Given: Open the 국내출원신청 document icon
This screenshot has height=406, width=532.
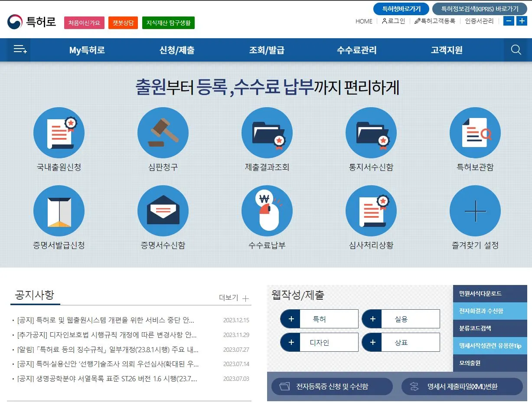Looking at the screenshot, I should coord(59,133).
